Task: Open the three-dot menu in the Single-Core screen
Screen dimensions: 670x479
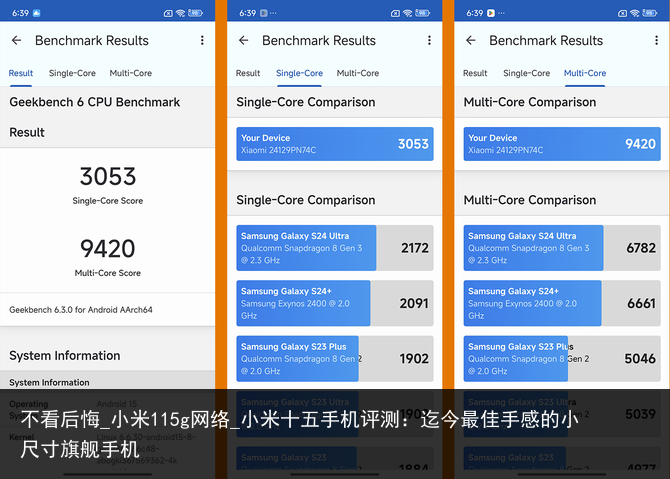Action: click(429, 41)
